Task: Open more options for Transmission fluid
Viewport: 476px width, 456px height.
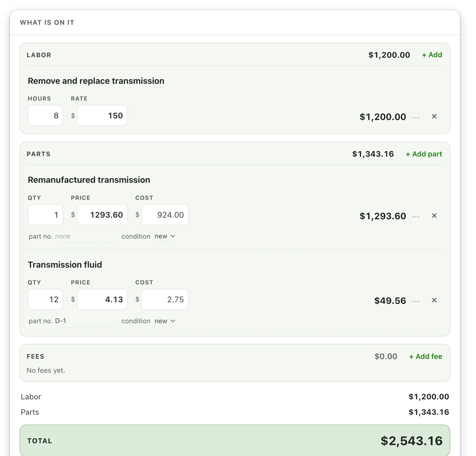Action: point(416,301)
